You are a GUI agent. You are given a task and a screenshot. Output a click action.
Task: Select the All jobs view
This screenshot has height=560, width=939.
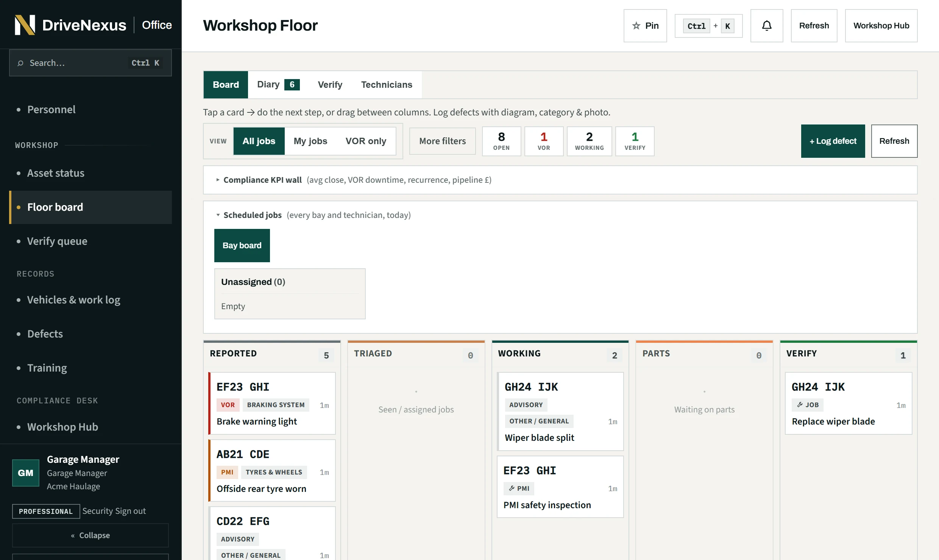(x=259, y=141)
